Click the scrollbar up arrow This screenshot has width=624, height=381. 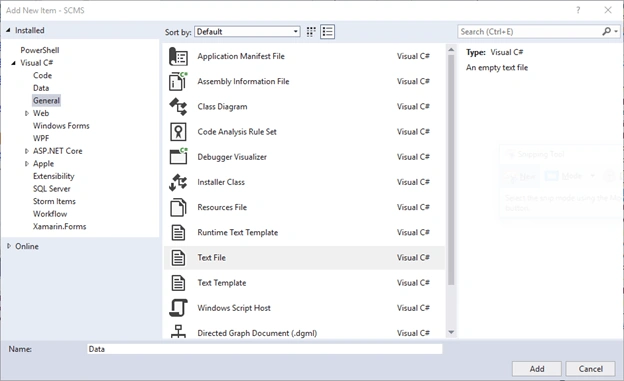(x=451, y=50)
